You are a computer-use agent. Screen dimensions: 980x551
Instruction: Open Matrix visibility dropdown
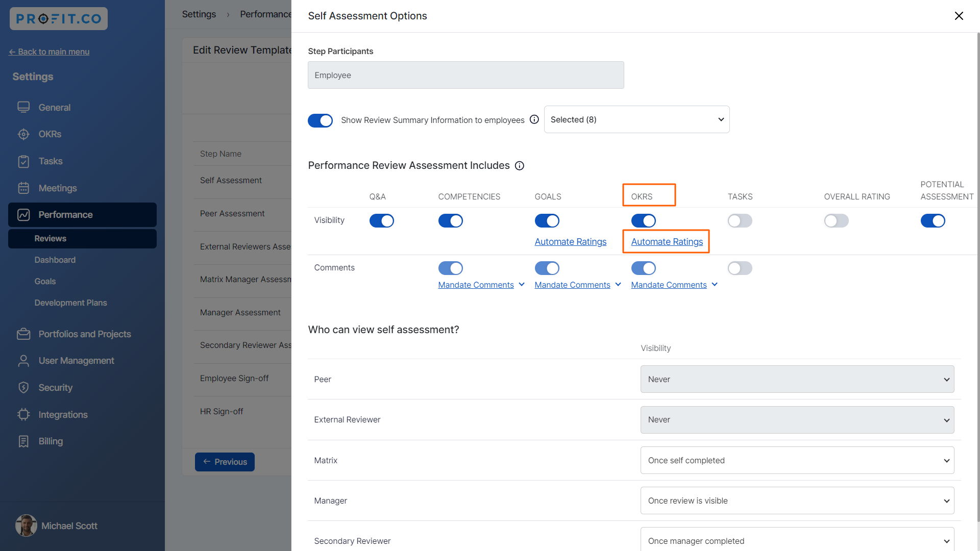(797, 460)
